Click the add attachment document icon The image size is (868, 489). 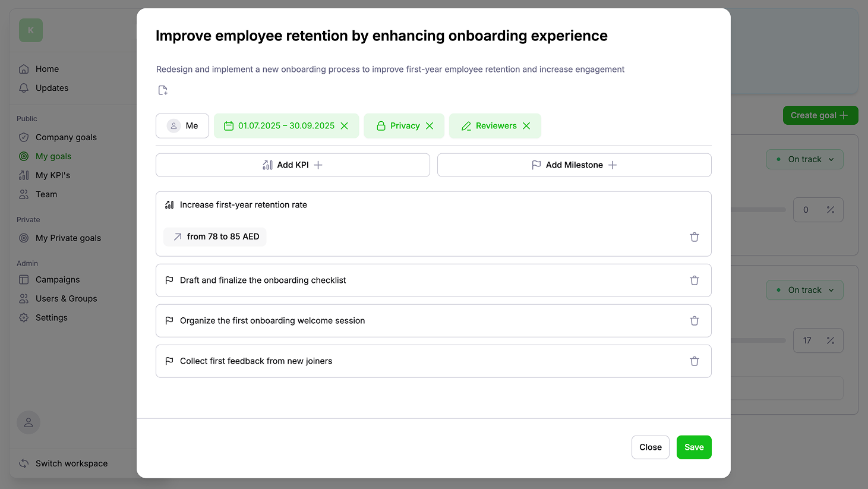coord(163,90)
